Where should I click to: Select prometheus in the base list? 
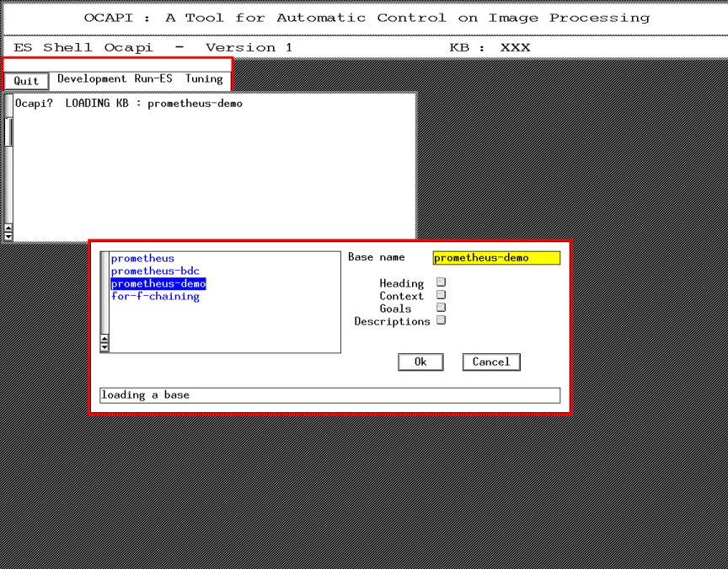point(142,258)
